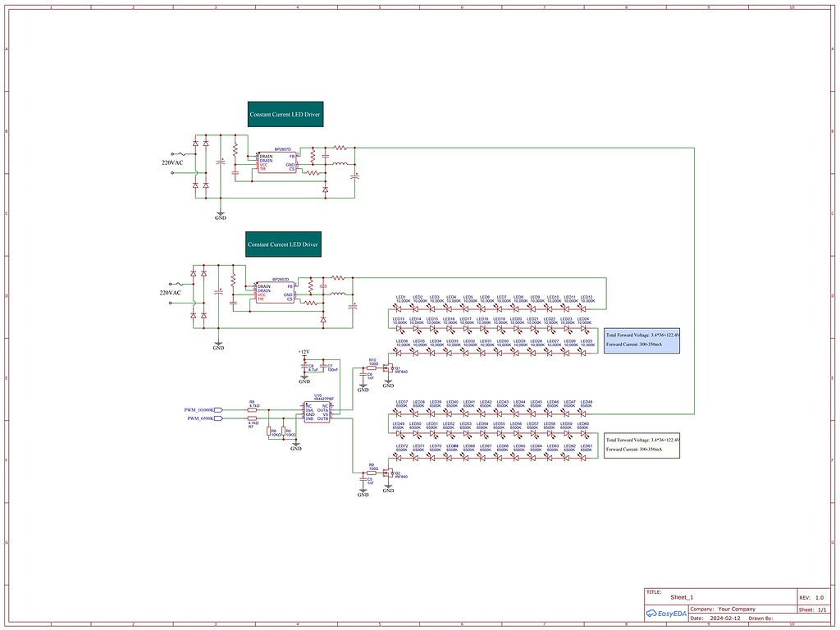This screenshot has height=630, width=840.
Task: Select the Q1 IRF840 MOSFET symbol
Action: (387, 369)
